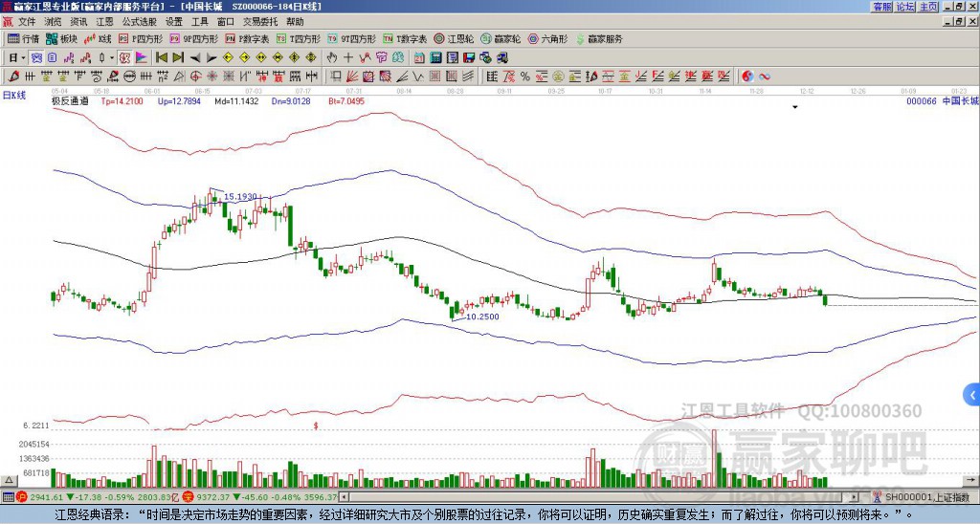980x524 pixels.
Task: Toggle the highlighted chart mode icon beside 日
Action: pyautogui.click(x=36, y=58)
